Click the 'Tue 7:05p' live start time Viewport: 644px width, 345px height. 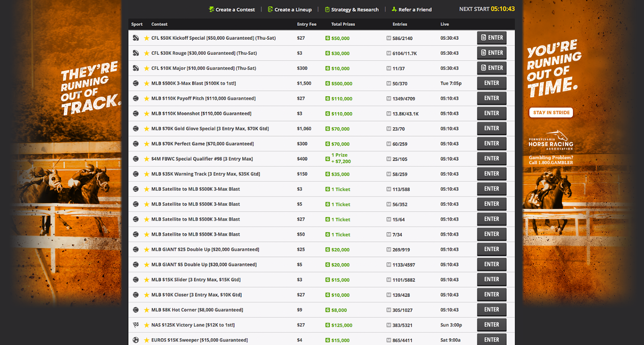tap(451, 83)
